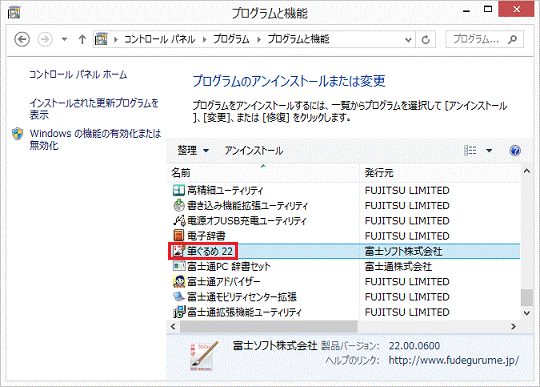Open コントロール パネル ホーム link

pyautogui.click(x=78, y=75)
